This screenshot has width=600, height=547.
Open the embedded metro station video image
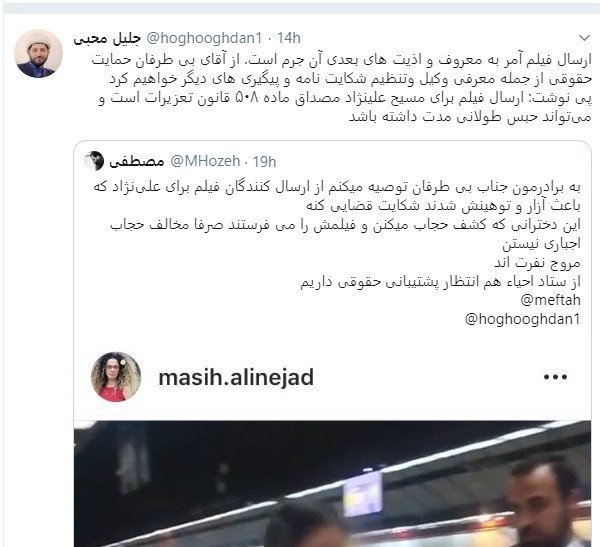coord(333,484)
